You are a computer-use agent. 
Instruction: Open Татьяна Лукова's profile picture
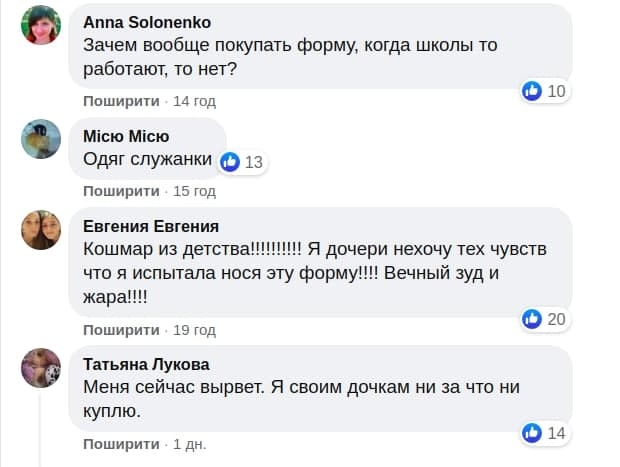tap(42, 367)
